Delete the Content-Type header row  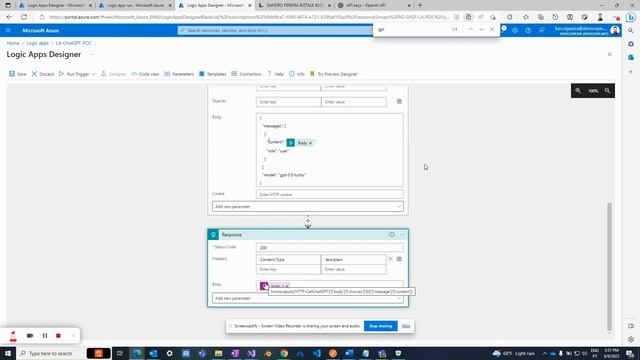(391, 259)
